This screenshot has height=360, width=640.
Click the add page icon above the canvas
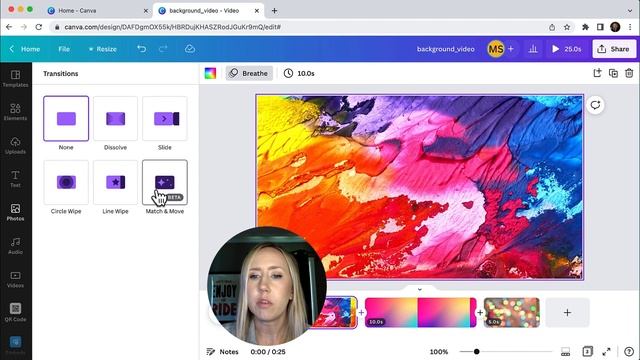[x=597, y=73]
